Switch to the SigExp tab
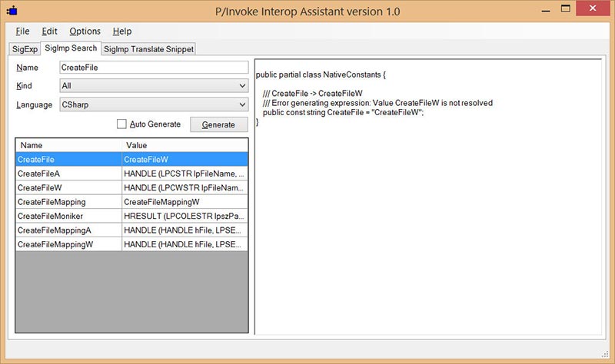The height and width of the screenshot is (364, 615). click(x=24, y=49)
